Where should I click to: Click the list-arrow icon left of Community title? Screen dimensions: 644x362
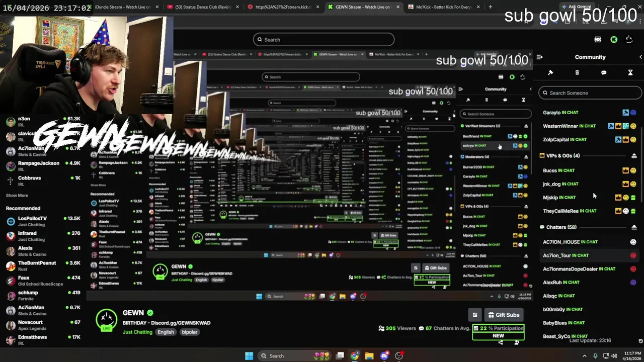[x=539, y=57]
